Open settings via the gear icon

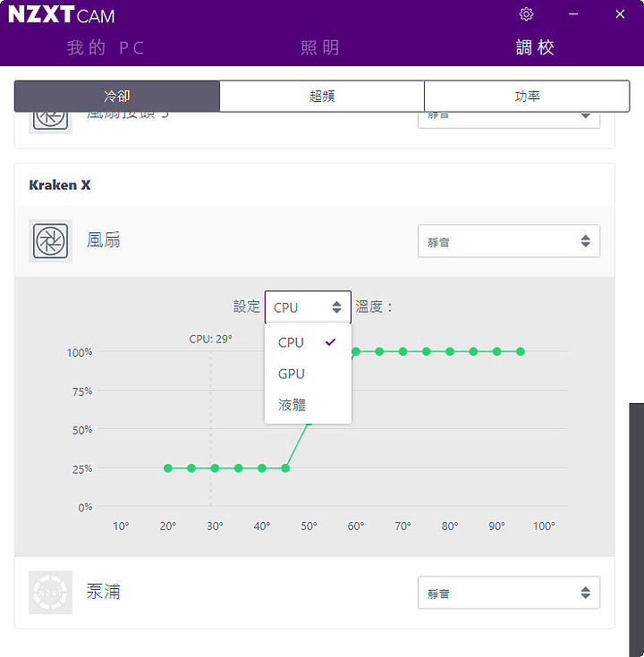point(526,13)
